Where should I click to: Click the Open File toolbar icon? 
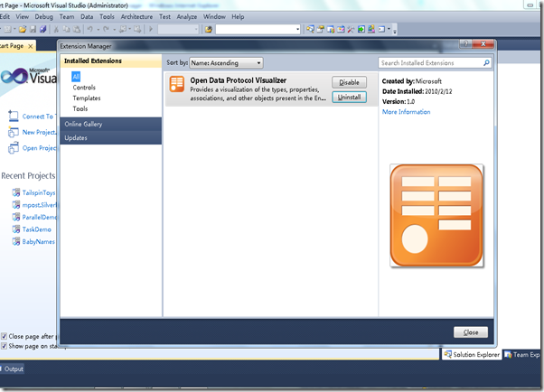23,30
